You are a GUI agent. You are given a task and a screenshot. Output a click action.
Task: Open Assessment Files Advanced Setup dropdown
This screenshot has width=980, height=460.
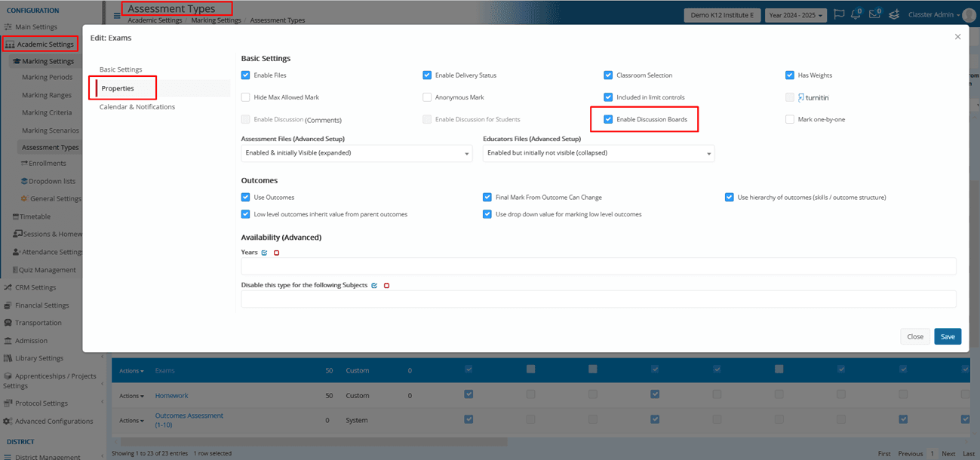tap(357, 153)
